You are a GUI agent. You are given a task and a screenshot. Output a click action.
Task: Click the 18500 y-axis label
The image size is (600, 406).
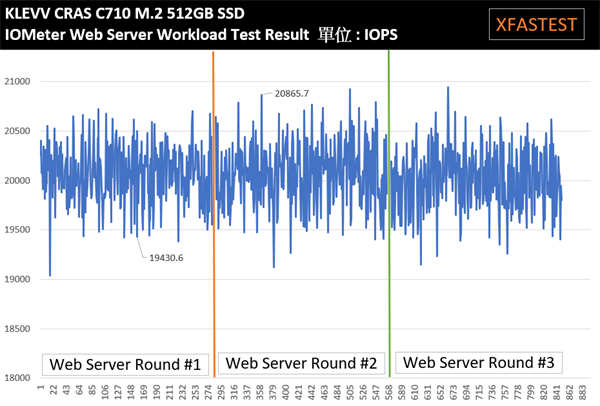tap(17, 329)
